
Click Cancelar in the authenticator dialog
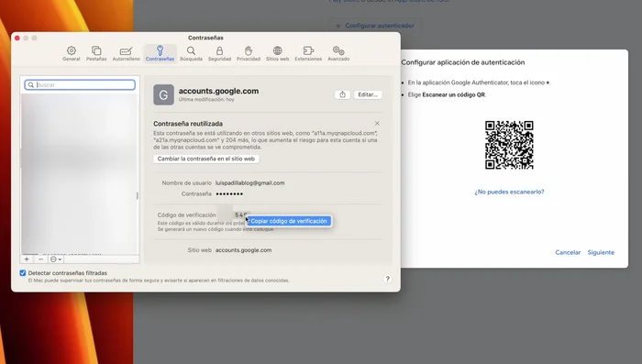568,252
